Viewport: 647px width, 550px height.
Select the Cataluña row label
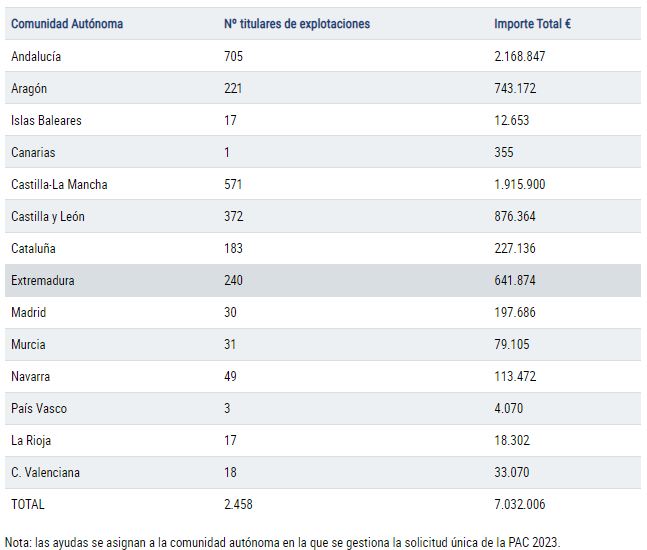tap(33, 248)
